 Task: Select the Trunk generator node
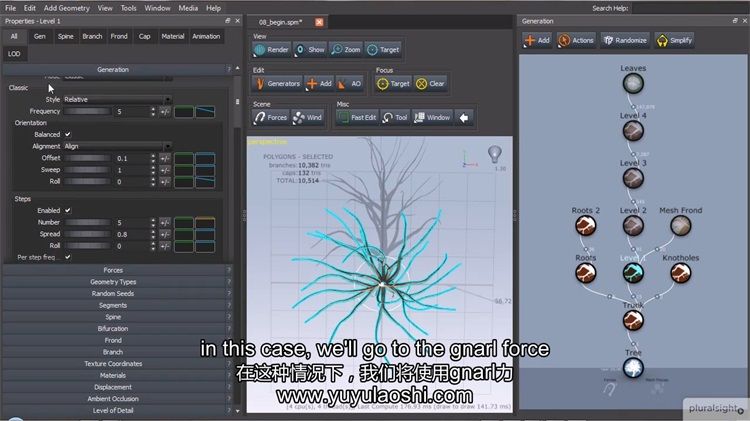pos(633,321)
